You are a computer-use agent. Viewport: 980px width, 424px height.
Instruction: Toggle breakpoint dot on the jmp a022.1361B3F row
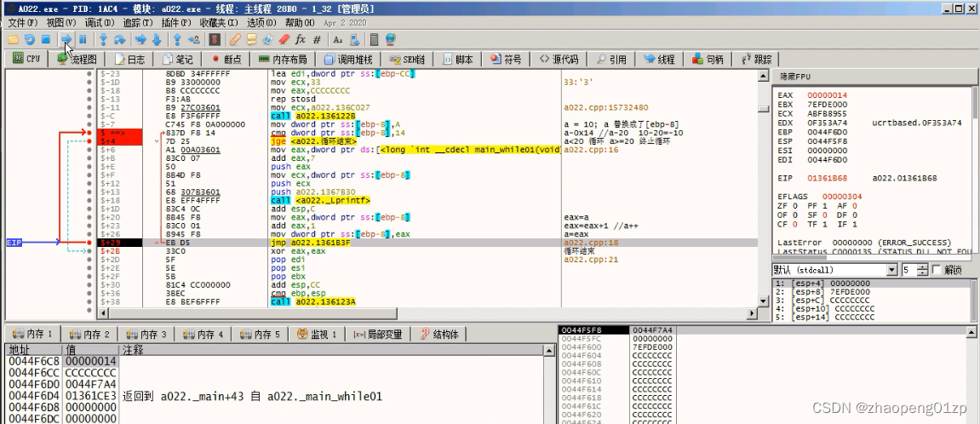point(90,243)
